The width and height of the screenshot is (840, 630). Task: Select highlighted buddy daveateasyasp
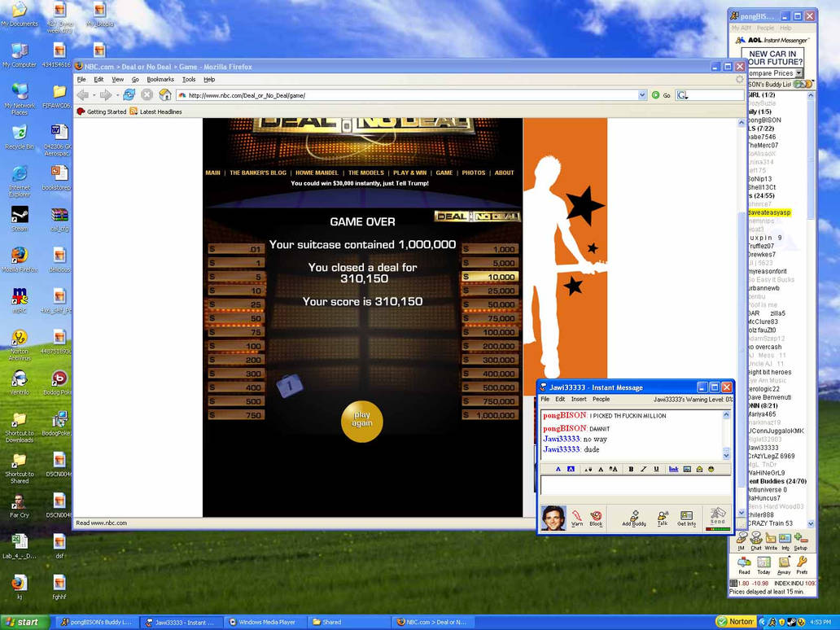click(x=768, y=212)
